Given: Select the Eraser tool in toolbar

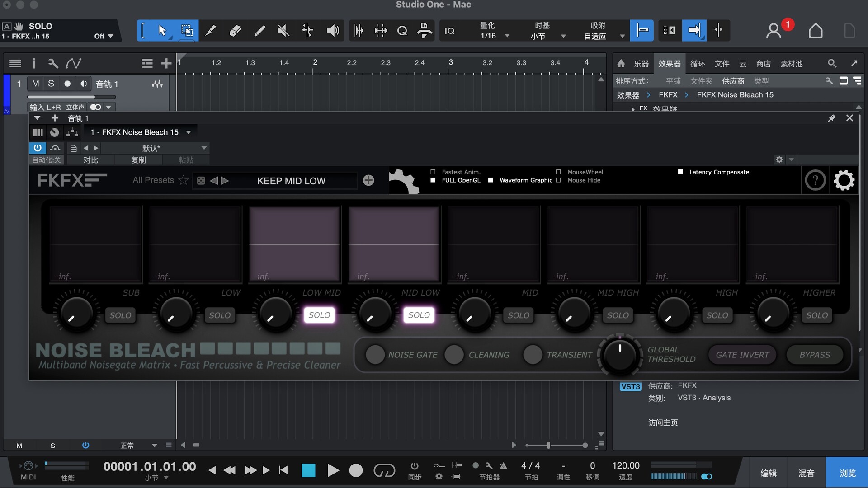Looking at the screenshot, I should 235,31.
